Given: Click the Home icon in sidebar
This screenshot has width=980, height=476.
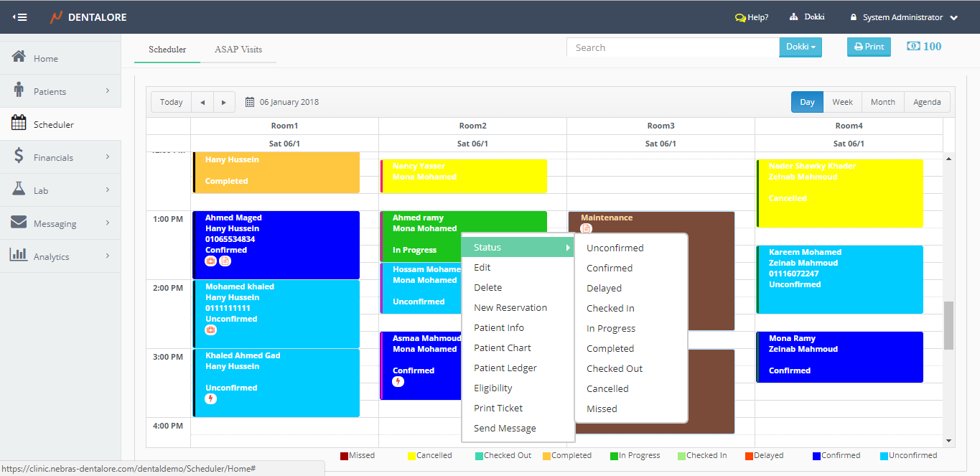Looking at the screenshot, I should point(19,57).
